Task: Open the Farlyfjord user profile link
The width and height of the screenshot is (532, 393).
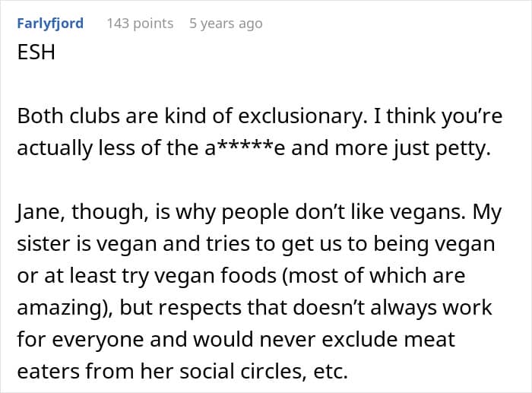Action: (49, 24)
